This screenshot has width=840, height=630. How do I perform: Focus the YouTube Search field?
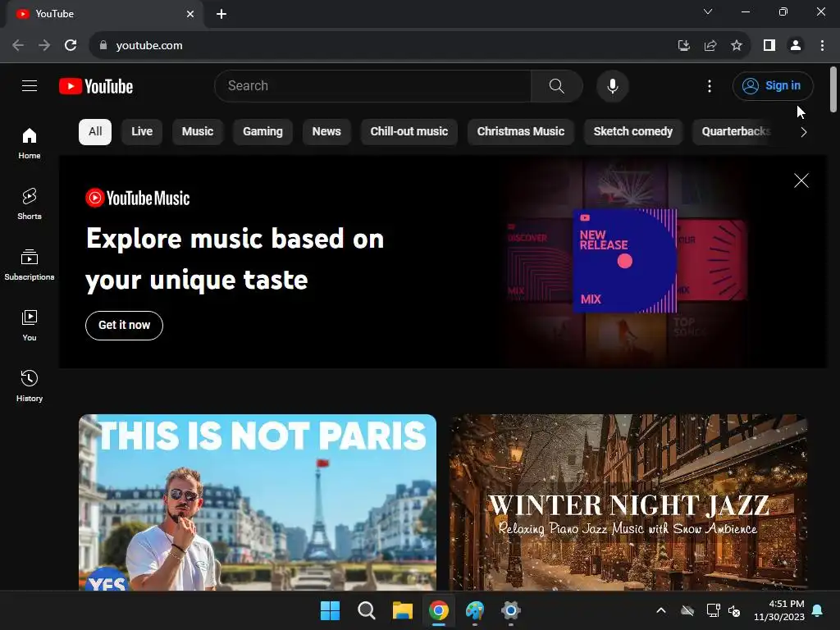click(x=372, y=85)
